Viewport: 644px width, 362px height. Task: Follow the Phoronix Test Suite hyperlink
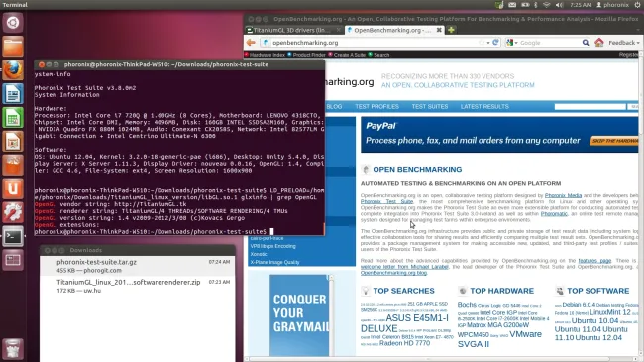[386, 201]
